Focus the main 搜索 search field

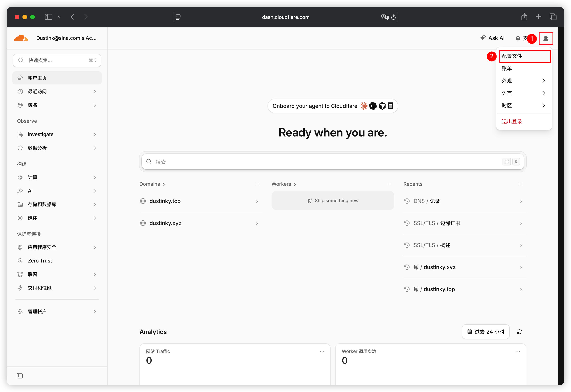333,162
